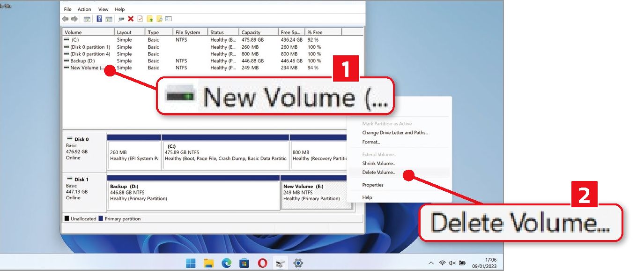Screen dimensions: 644x271
Task: Show hidden system tray icons
Action: point(431,263)
